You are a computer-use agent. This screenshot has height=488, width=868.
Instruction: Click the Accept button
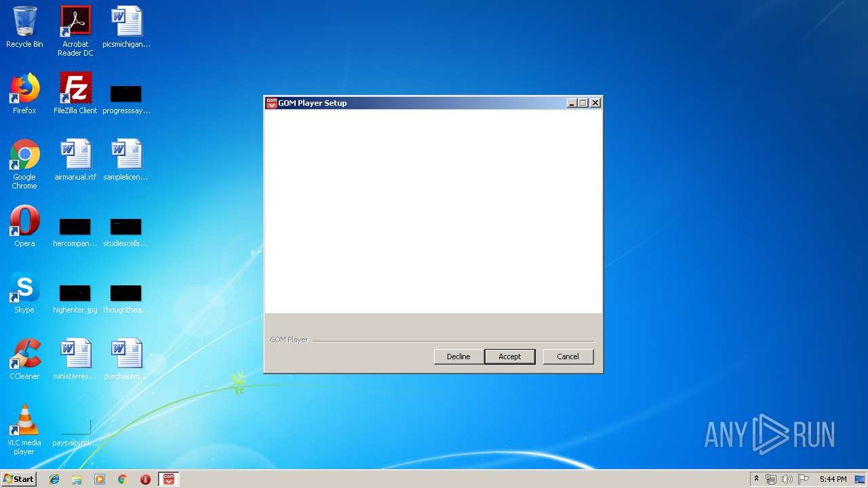510,357
